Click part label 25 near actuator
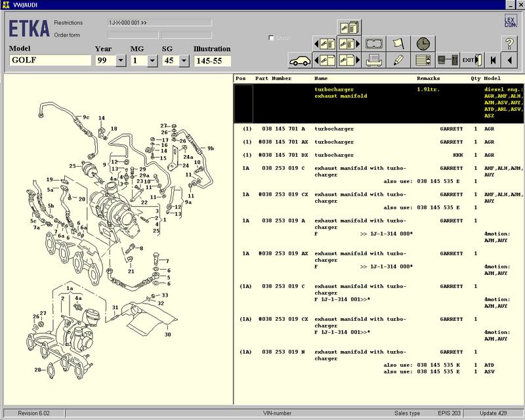Image resolution: width=525 pixels, height=420 pixels. [x=73, y=166]
